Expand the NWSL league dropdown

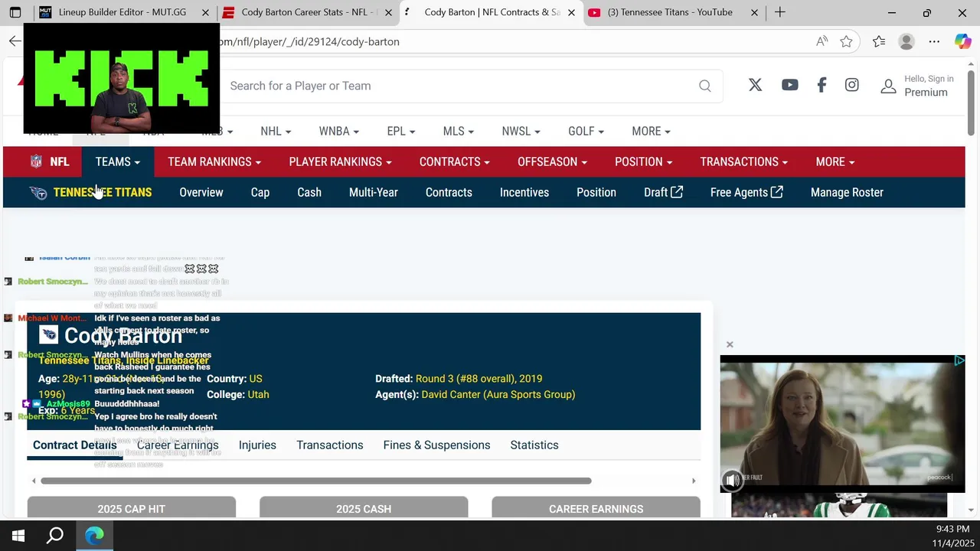tap(521, 131)
